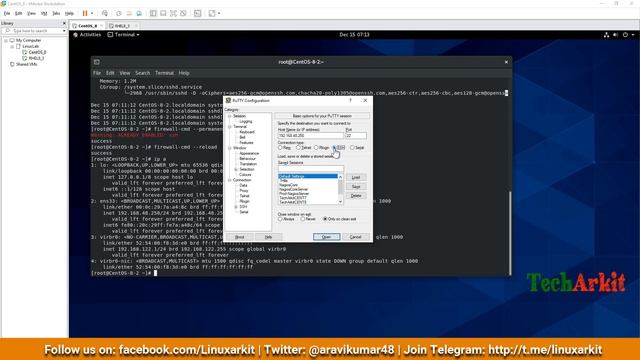Click the revert snapshot toolbar icon
The image size is (640, 360).
pos(129,13)
